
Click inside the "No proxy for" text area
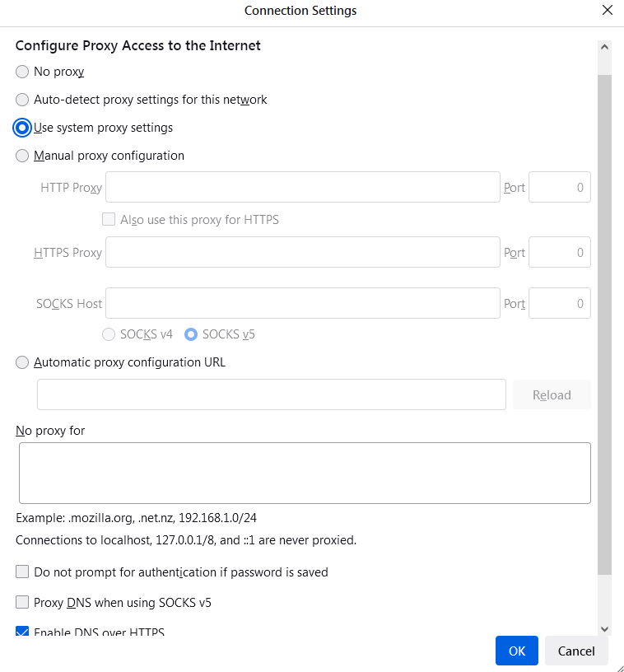coord(305,472)
